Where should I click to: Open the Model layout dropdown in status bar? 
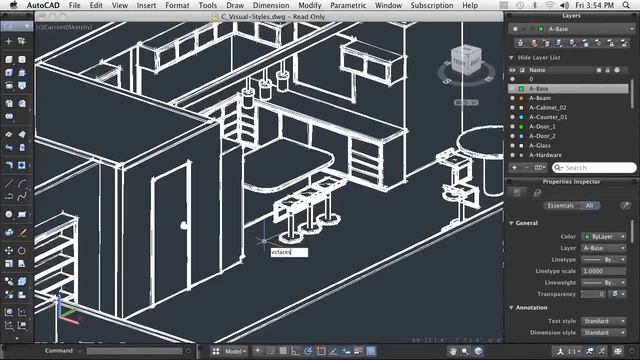pos(236,351)
